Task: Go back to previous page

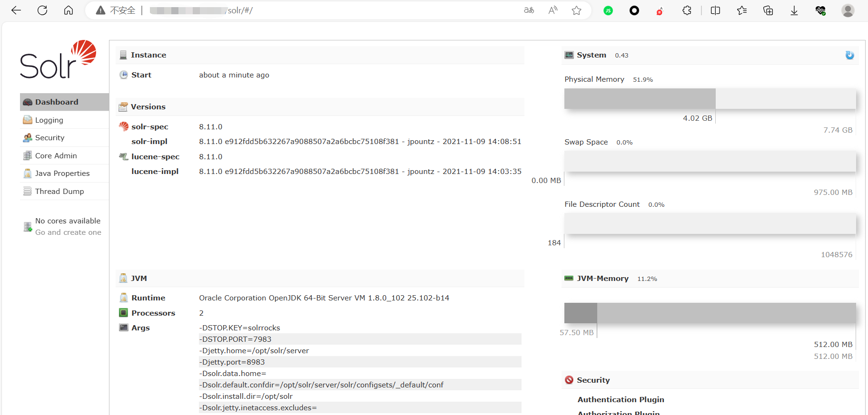Action: (x=16, y=10)
